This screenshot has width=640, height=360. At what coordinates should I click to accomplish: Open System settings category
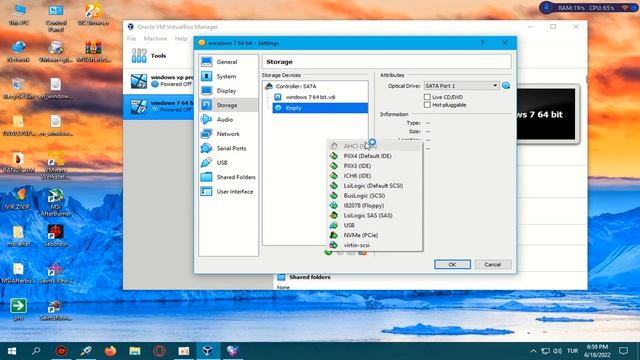[228, 76]
